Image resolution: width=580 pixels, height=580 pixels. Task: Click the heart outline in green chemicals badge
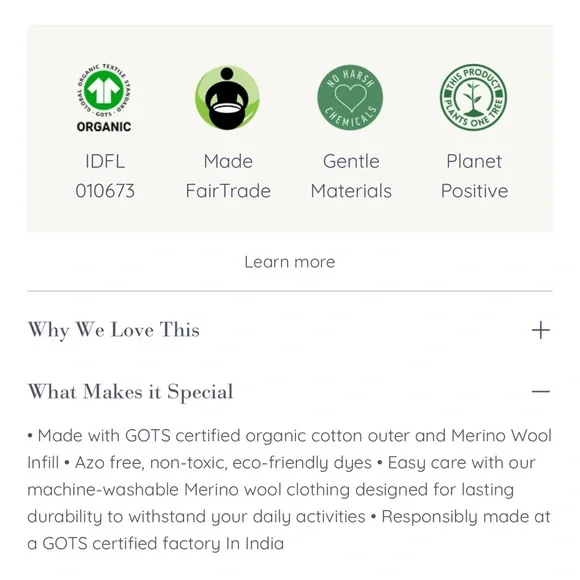click(x=350, y=98)
